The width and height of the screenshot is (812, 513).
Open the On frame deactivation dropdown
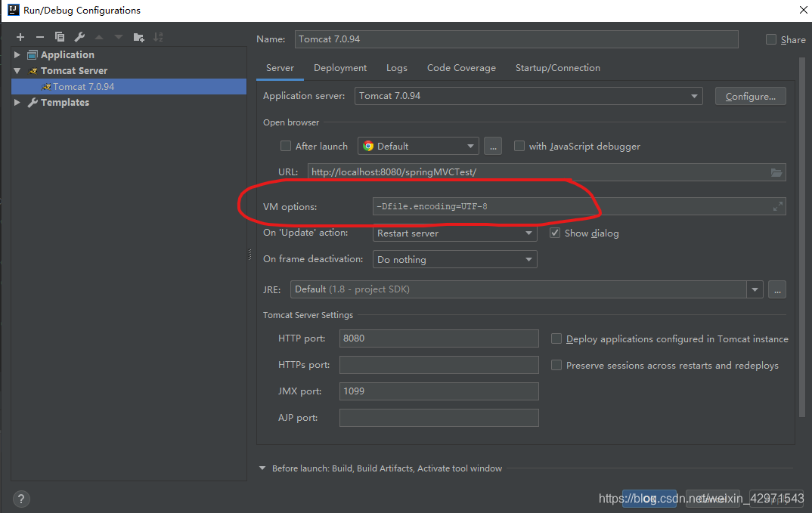point(454,259)
